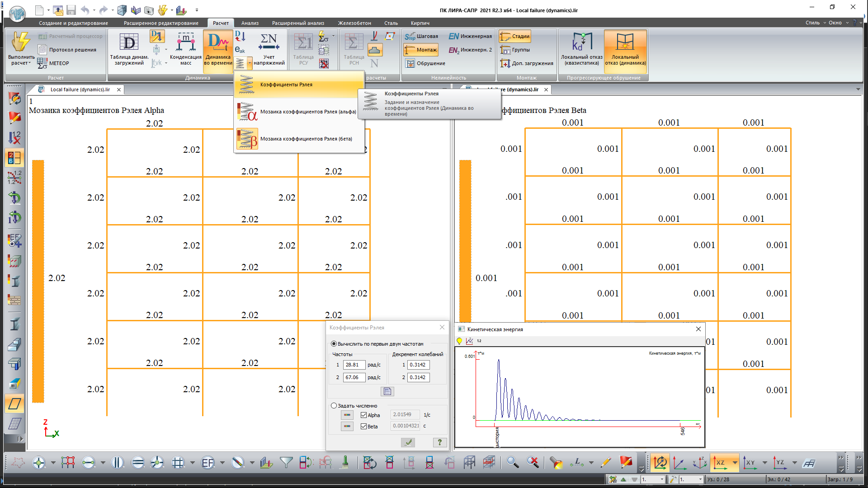
Task: Click the help question mark button
Action: tap(440, 442)
